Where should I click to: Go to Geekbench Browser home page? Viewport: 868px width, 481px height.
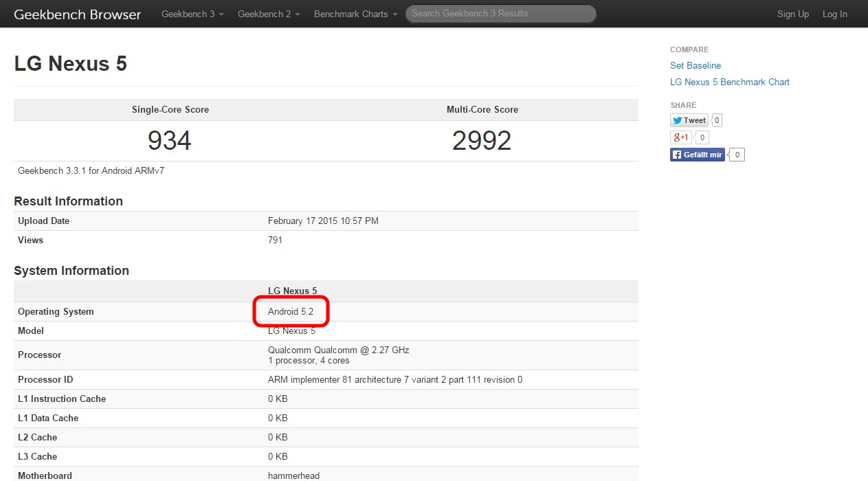[77, 14]
